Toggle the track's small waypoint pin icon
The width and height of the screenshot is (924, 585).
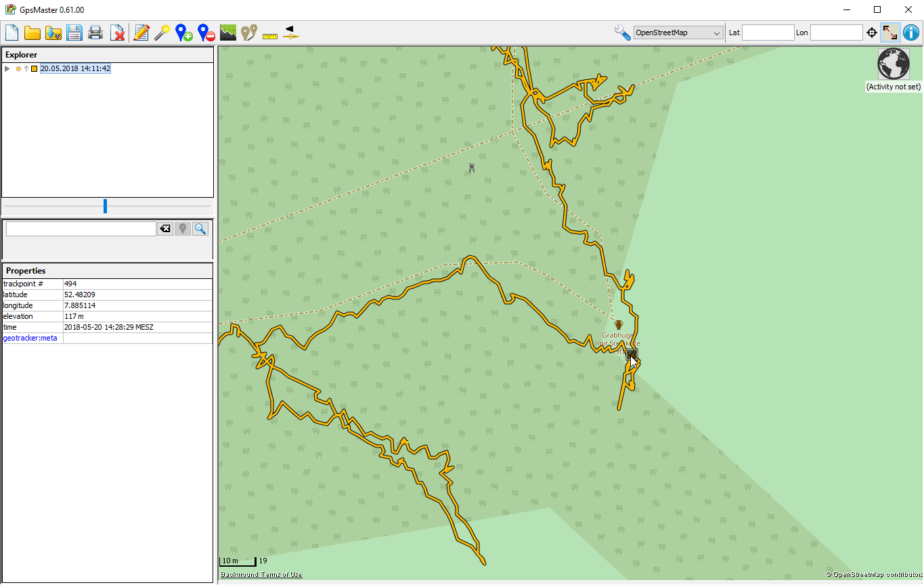[26, 69]
